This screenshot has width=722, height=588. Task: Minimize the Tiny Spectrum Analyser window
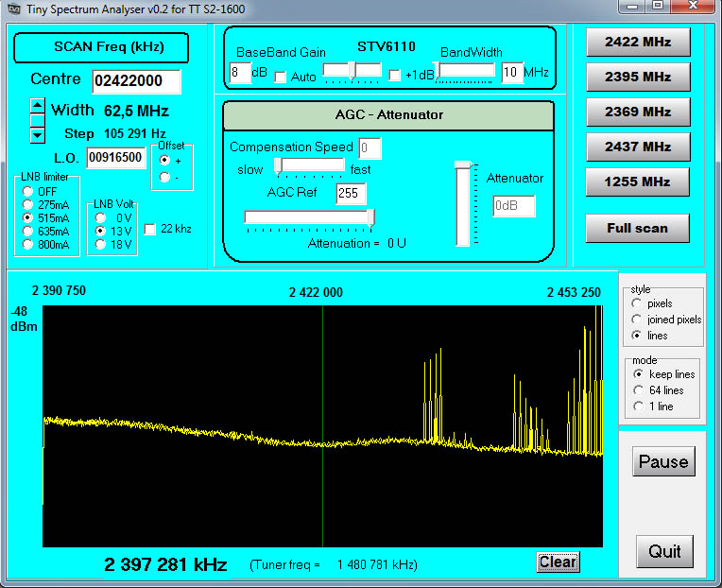pos(631,6)
